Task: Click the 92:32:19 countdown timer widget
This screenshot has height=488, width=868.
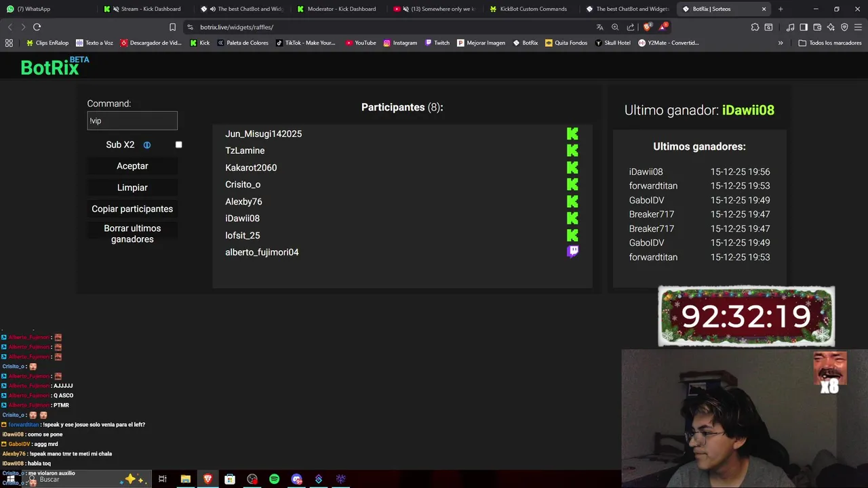Action: 746,317
